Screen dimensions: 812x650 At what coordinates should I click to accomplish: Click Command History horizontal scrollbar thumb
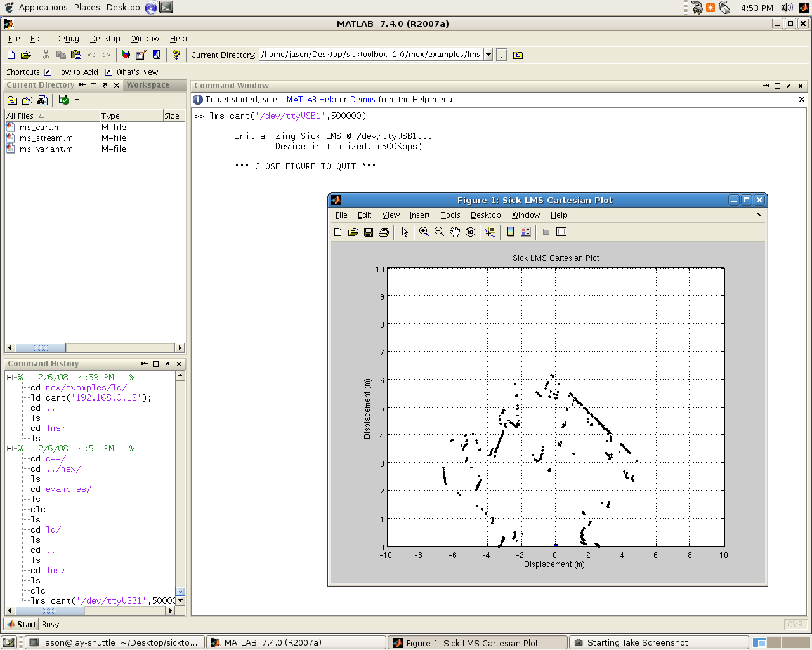click(x=49, y=611)
